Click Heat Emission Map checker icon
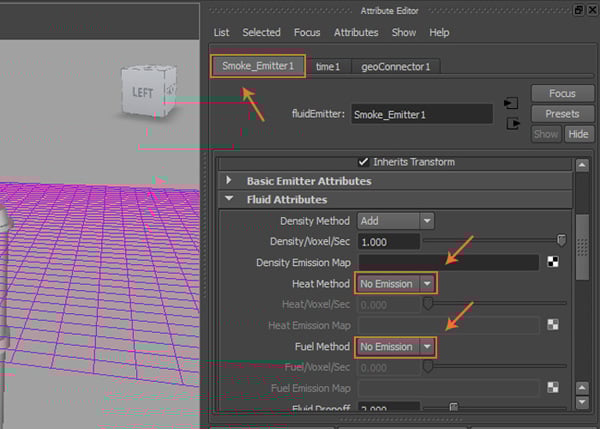This screenshot has height=429, width=600. [x=551, y=324]
